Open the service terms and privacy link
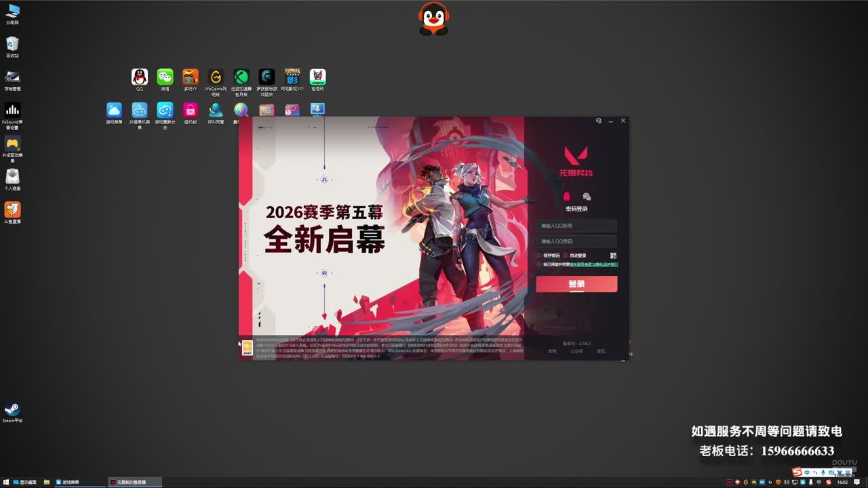This screenshot has width=868, height=488. [593, 264]
